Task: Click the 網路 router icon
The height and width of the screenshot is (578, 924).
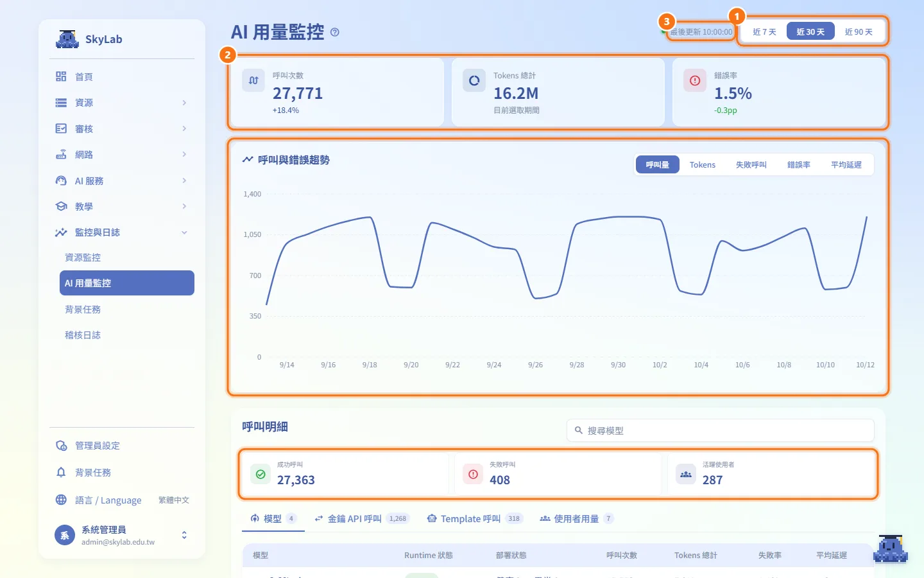Action: coord(61,155)
